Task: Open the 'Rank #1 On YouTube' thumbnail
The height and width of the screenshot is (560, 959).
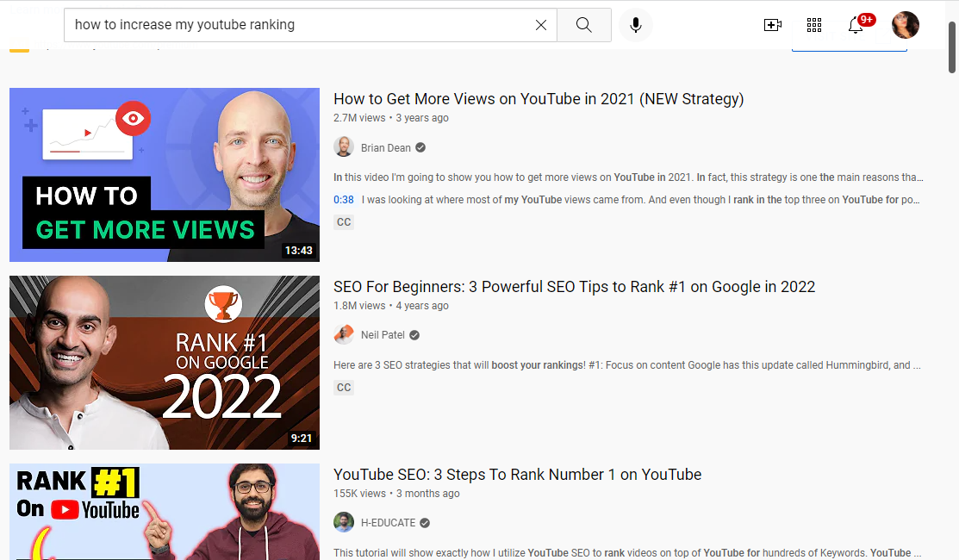Action: click(x=165, y=512)
